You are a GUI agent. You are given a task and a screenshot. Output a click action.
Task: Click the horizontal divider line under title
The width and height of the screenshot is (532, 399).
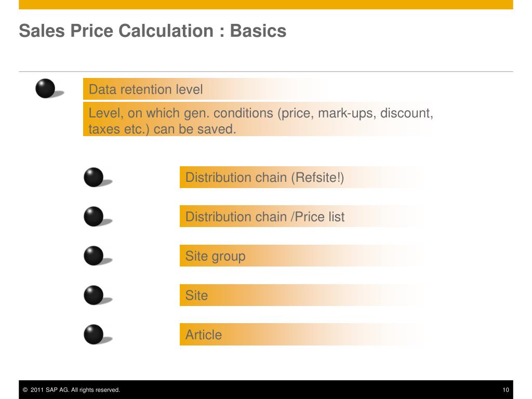tap(266, 72)
